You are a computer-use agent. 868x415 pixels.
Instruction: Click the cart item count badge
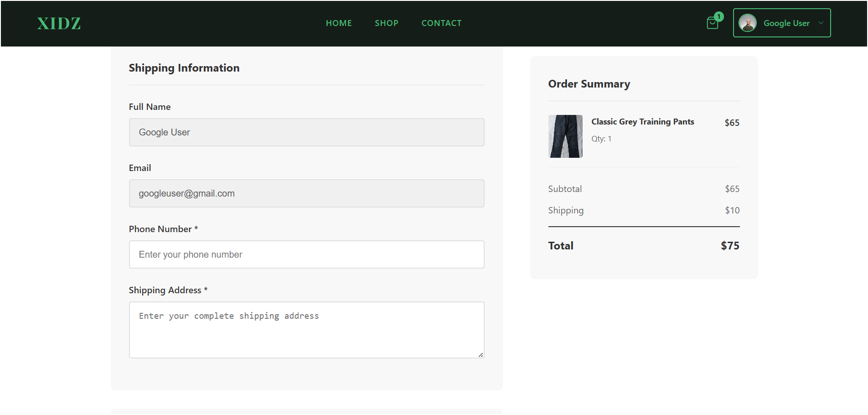click(x=719, y=17)
